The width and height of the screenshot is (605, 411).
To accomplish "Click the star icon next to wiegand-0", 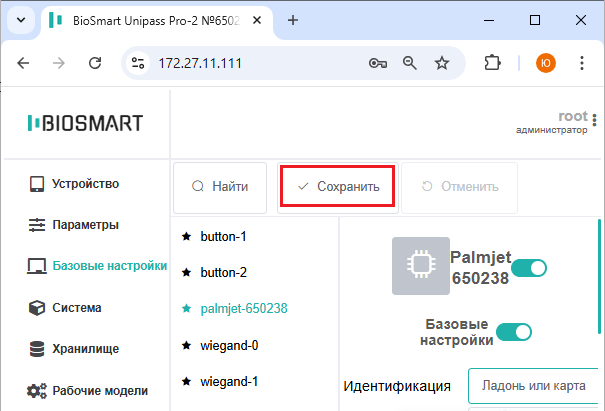I will [186, 345].
